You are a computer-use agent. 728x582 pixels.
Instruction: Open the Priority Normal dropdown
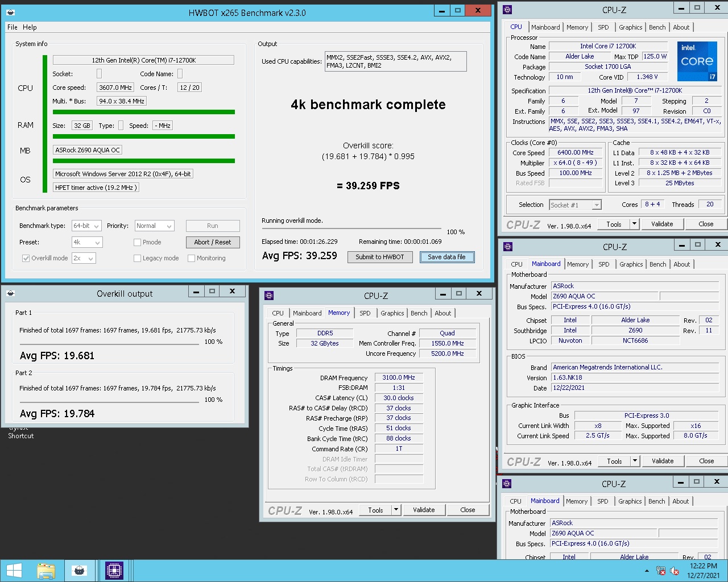154,226
